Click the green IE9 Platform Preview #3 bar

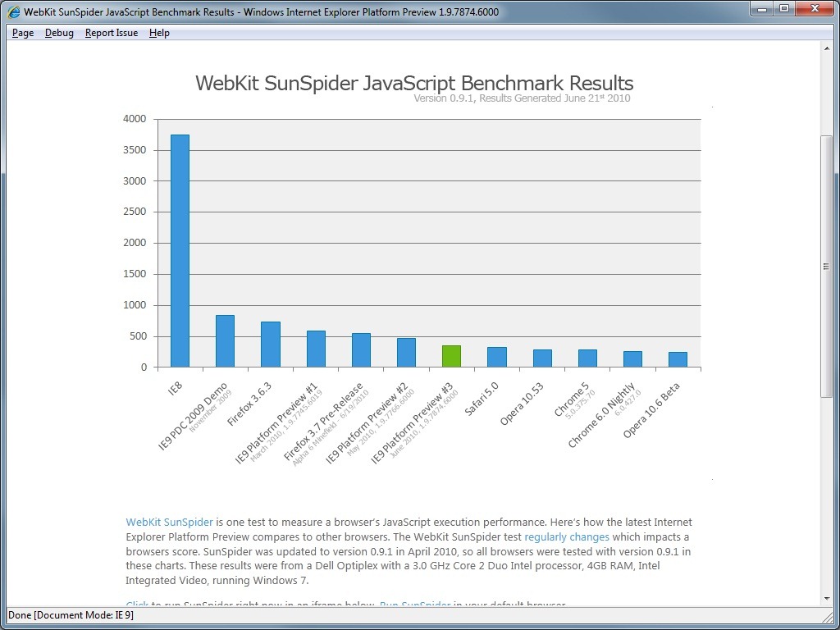pos(451,356)
